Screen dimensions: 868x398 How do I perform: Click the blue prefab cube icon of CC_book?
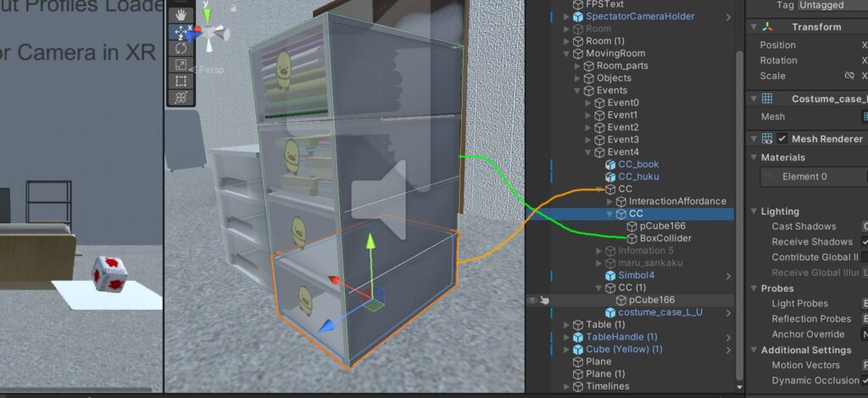(x=610, y=164)
